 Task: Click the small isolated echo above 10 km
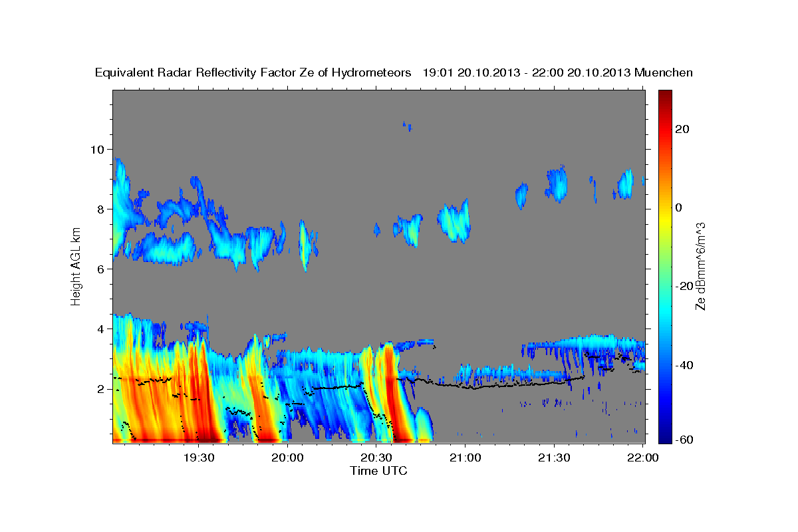click(x=406, y=126)
